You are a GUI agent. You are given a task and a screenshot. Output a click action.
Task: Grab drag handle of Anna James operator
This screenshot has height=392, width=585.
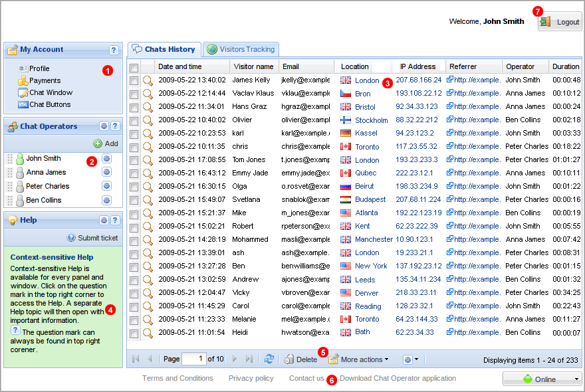(x=10, y=172)
